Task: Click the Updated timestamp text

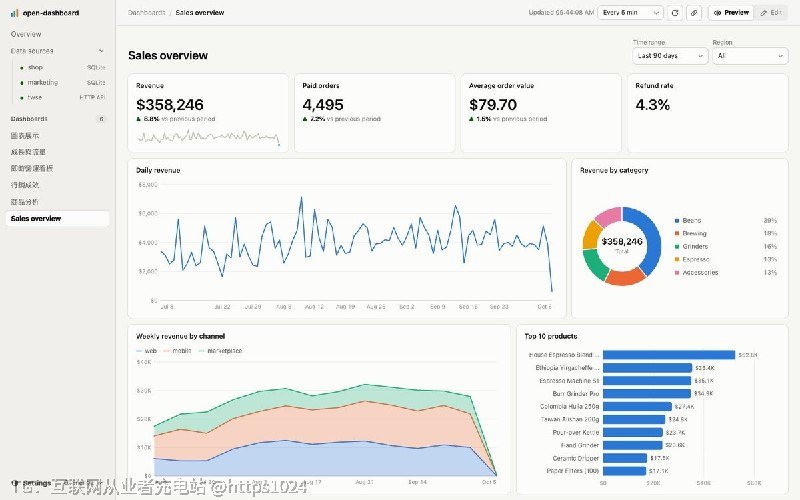Action: tap(561, 13)
